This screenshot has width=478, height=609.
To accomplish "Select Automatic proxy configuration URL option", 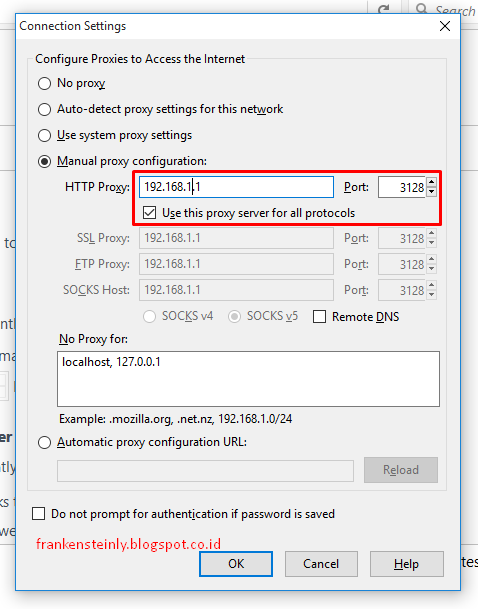I will pos(44,443).
